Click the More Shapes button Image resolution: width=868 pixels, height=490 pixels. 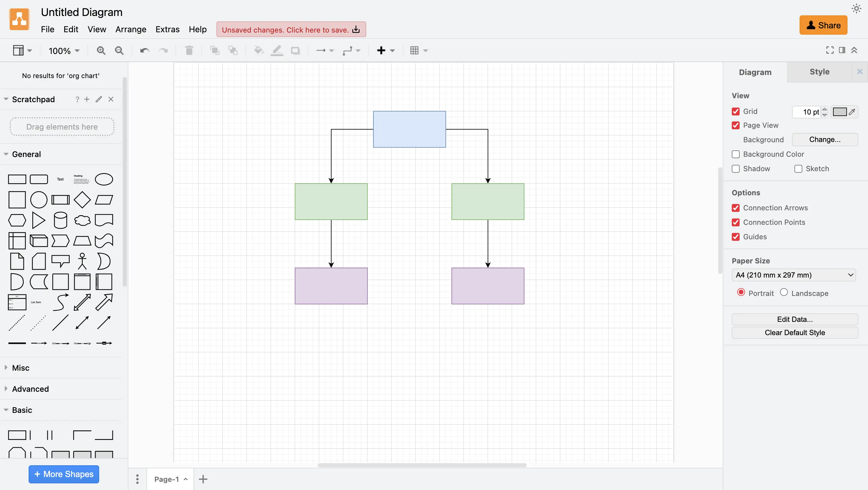coord(64,474)
